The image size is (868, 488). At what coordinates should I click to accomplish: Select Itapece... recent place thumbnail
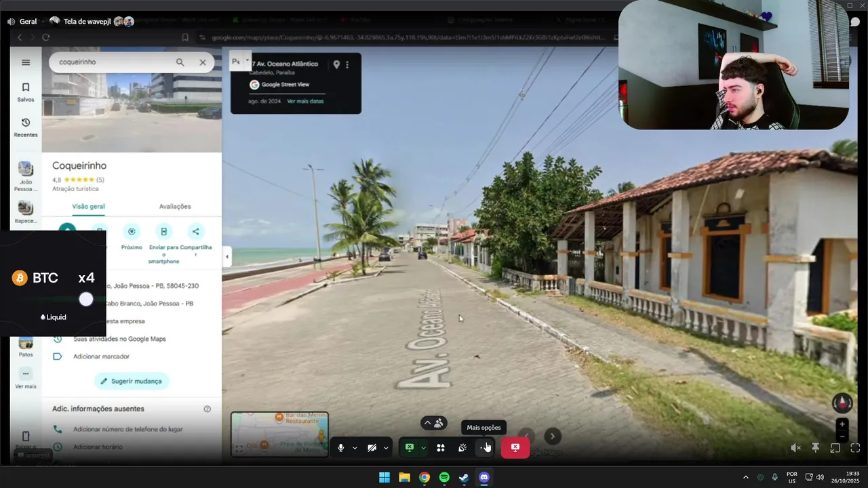pyautogui.click(x=26, y=212)
